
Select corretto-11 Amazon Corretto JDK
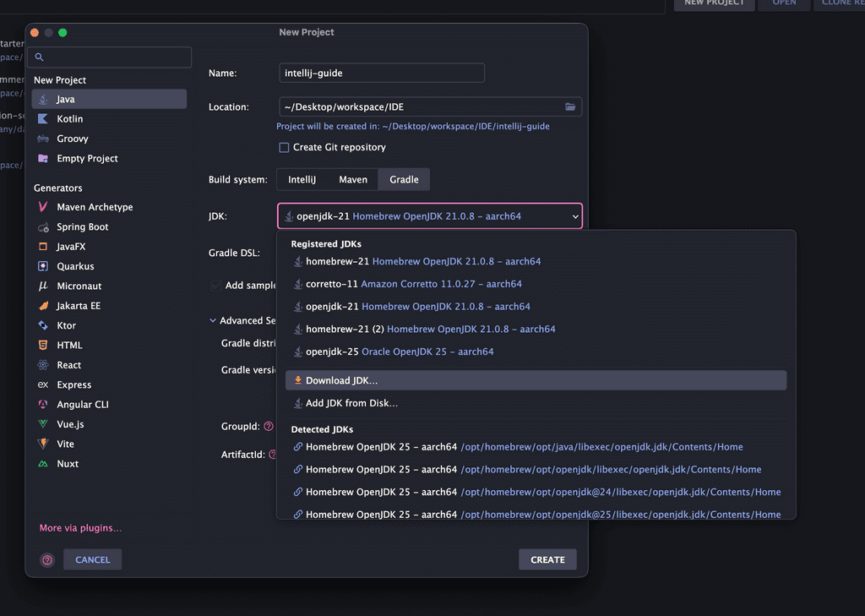click(414, 285)
